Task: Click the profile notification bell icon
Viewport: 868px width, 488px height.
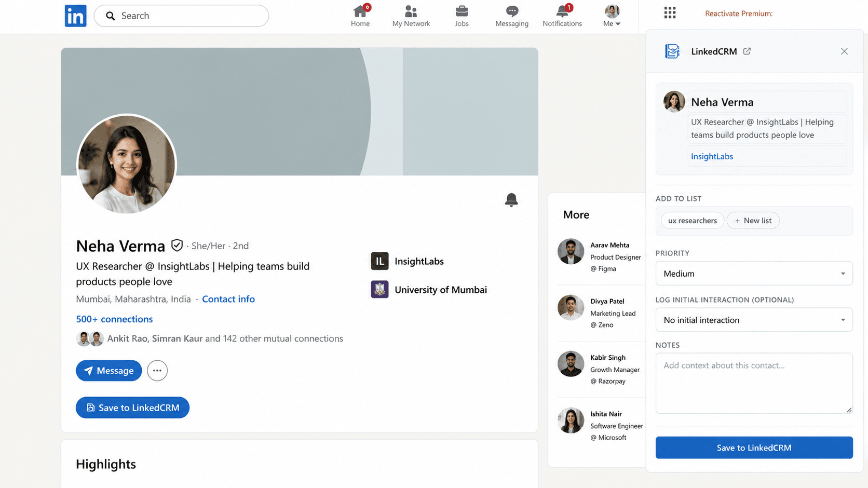Action: [511, 200]
